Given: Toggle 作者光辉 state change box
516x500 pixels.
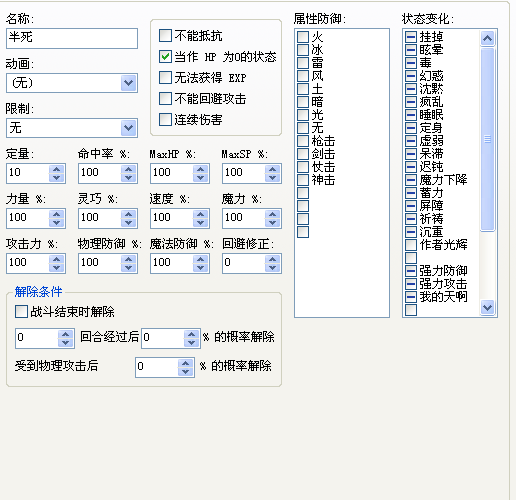Looking at the screenshot, I should pyautogui.click(x=411, y=245).
